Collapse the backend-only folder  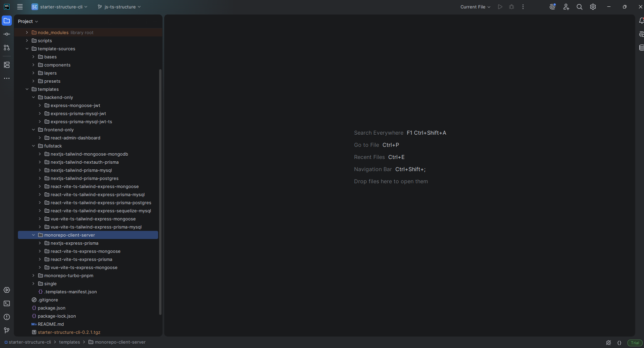click(x=33, y=97)
